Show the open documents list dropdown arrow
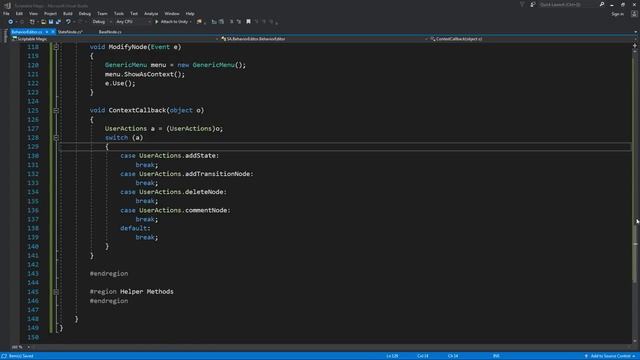640x360 pixels. 636,32
